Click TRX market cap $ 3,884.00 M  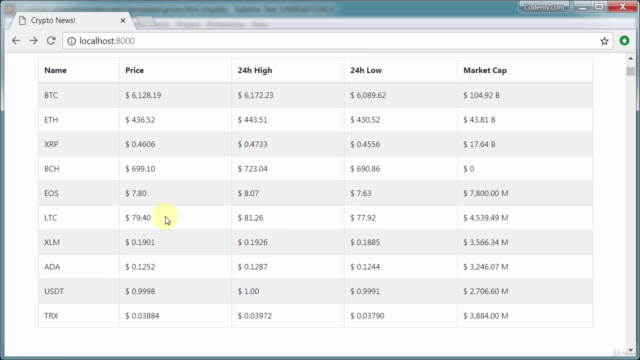(x=486, y=316)
